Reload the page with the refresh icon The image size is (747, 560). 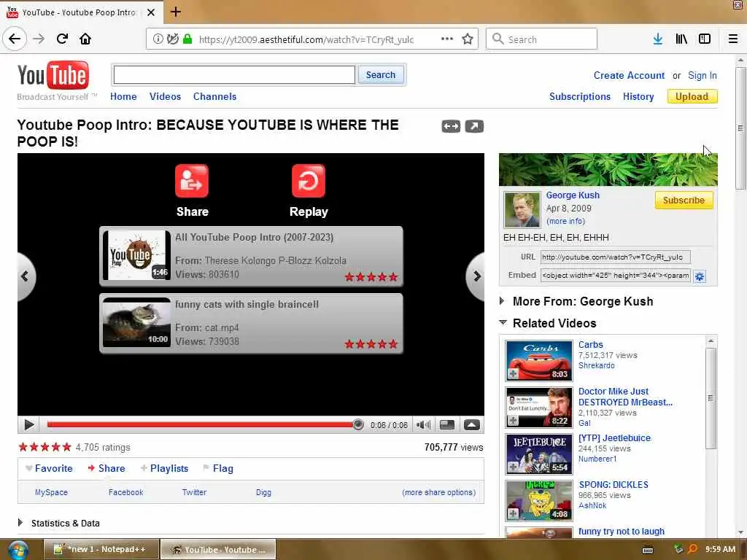pos(62,39)
